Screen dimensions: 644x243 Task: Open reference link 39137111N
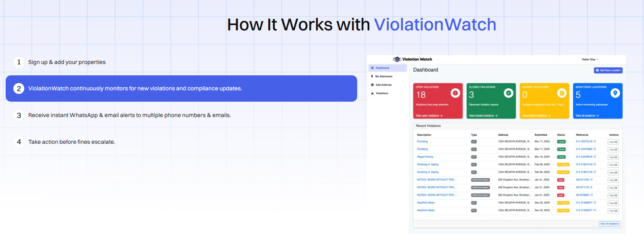point(583,187)
